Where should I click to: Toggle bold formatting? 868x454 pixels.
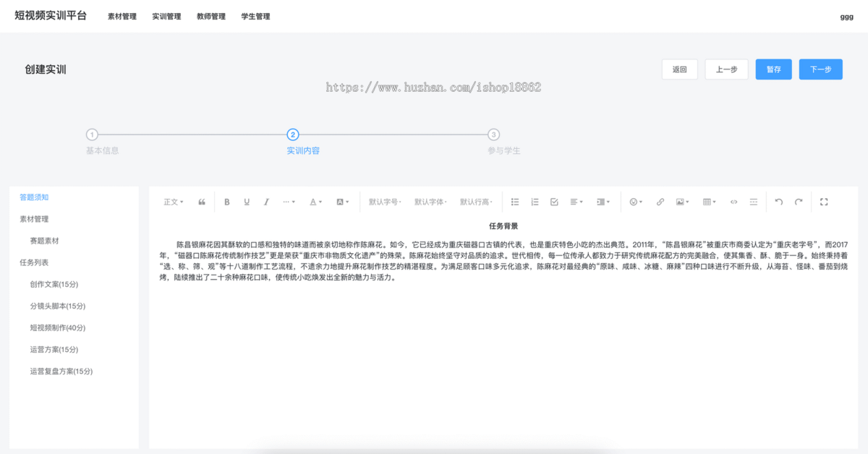(226, 202)
